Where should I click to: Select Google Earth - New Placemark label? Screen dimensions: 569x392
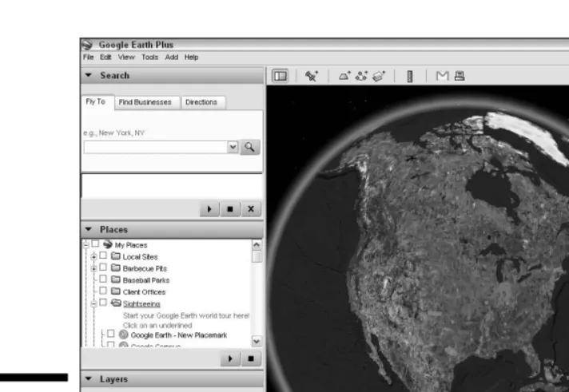179,335
